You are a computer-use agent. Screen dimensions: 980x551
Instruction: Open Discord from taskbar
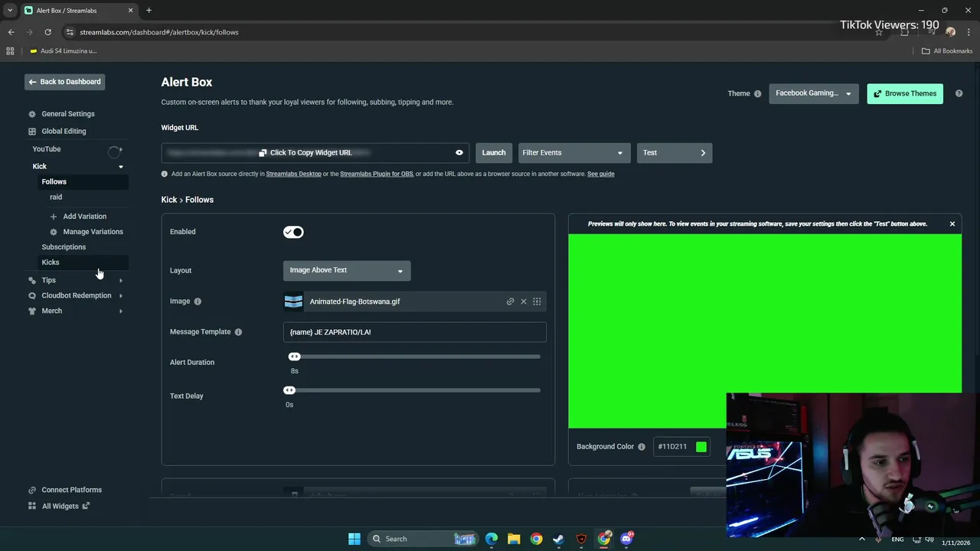[626, 539]
